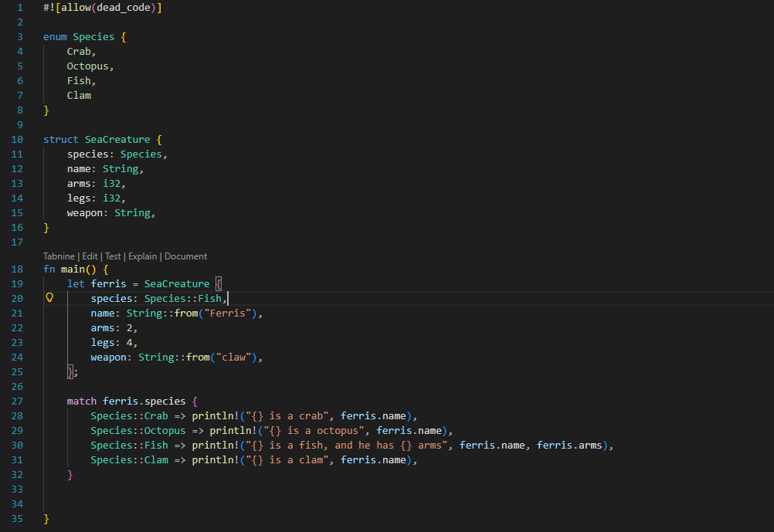Click 'ferris.arms' on line 30
This screenshot has width=774, height=532.
pos(569,446)
